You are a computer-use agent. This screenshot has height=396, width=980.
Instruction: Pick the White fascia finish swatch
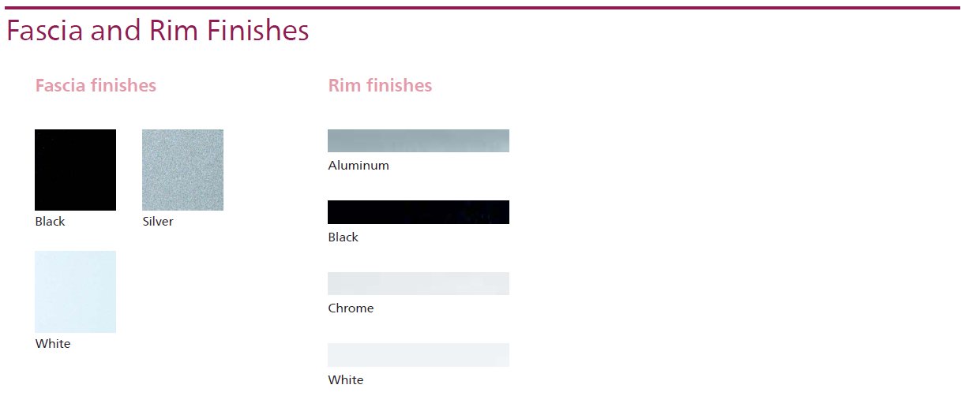click(x=75, y=291)
